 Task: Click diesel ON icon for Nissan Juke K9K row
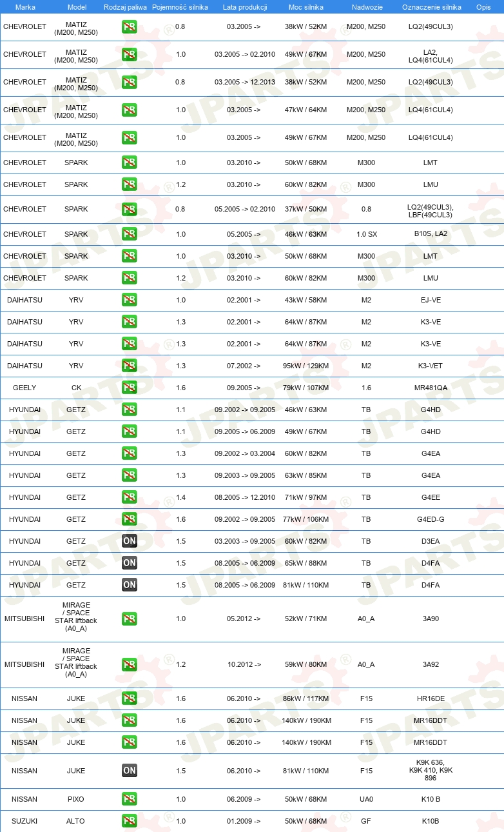(130, 771)
